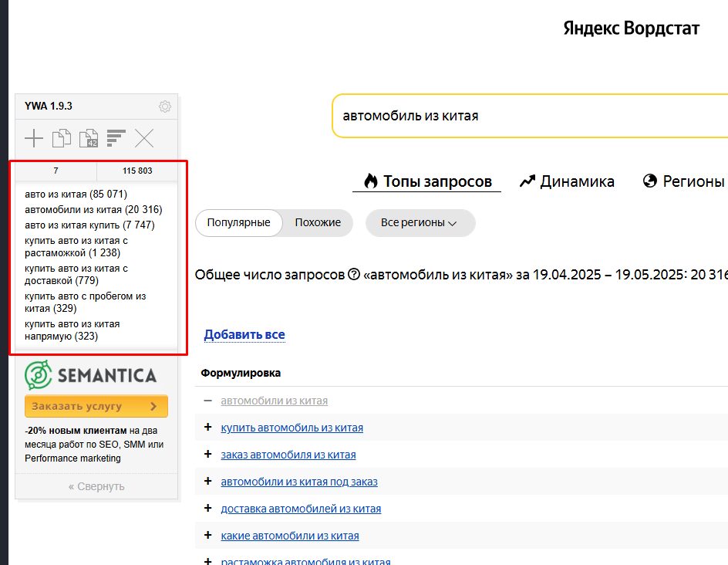Open the 'автомобили из китая под заказ' link
Viewport: 728px width, 565px height.
(299, 482)
